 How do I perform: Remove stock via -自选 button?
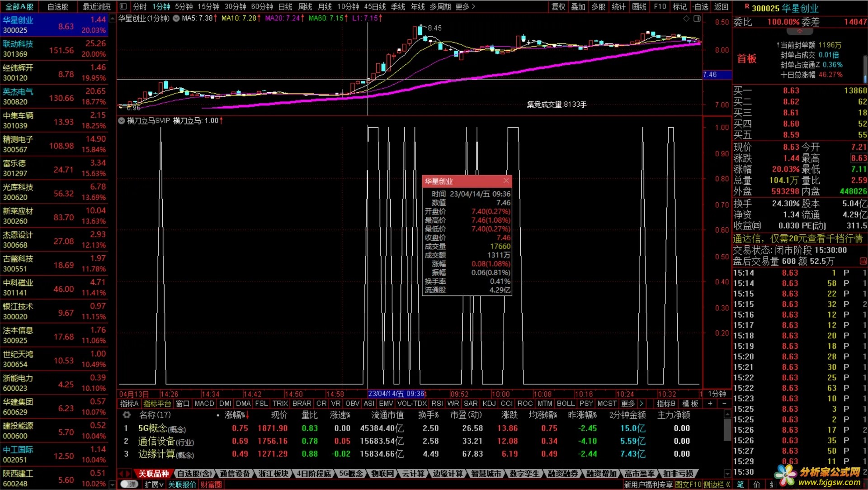(x=700, y=6)
